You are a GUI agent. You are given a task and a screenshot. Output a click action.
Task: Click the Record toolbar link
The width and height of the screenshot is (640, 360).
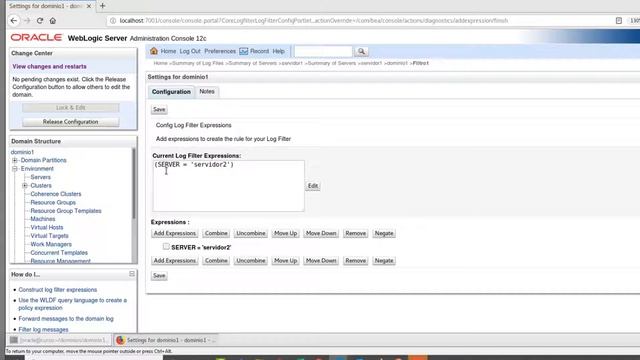tap(259, 51)
